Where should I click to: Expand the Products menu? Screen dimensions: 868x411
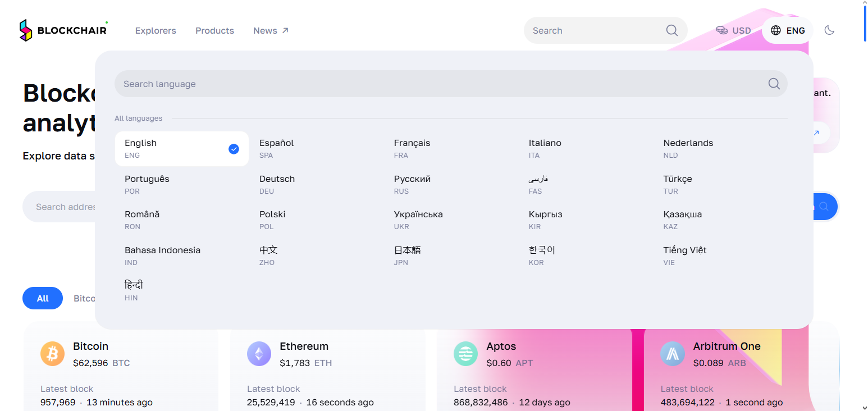tap(214, 30)
